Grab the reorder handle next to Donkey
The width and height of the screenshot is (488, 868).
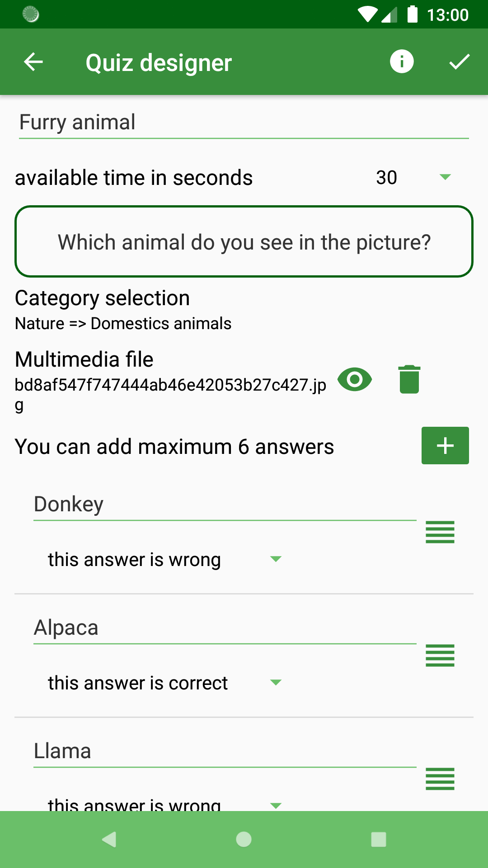click(x=440, y=532)
